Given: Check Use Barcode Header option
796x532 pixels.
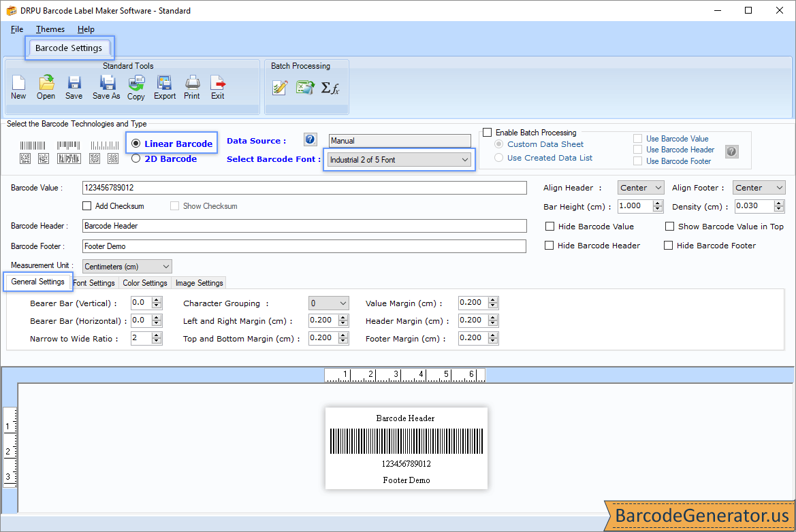Looking at the screenshot, I should [x=637, y=150].
